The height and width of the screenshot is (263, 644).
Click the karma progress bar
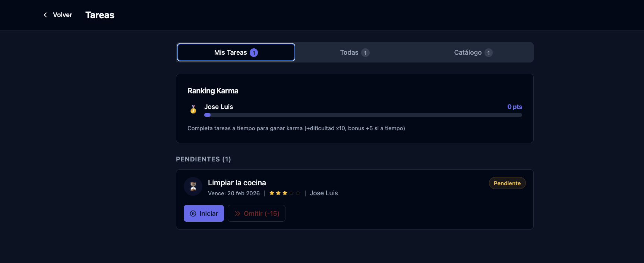click(x=363, y=115)
